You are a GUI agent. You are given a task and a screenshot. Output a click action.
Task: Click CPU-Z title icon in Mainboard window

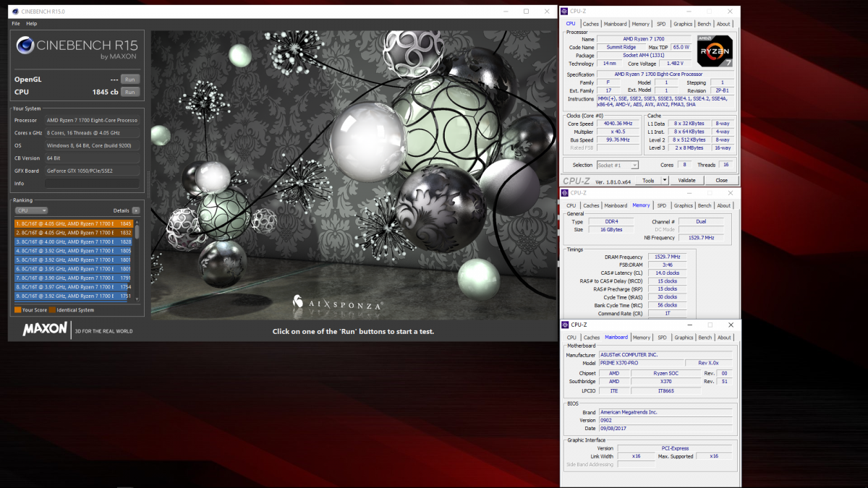point(566,325)
